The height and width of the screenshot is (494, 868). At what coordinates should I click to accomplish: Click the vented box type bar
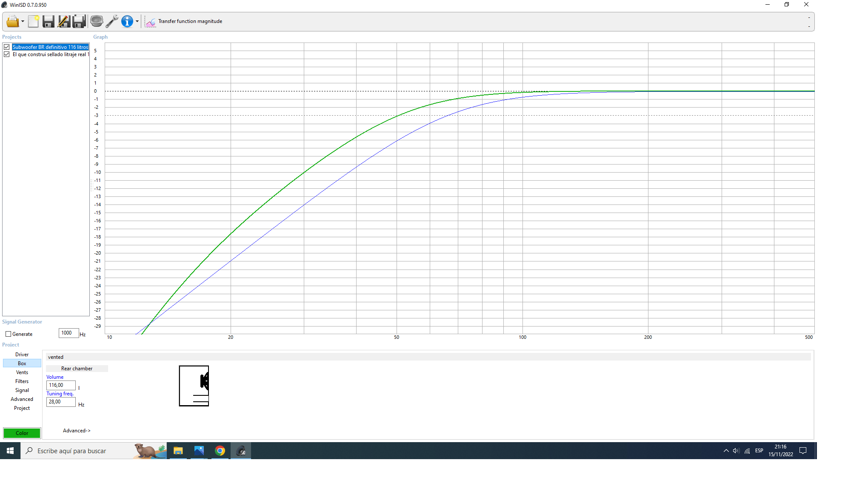coord(428,357)
